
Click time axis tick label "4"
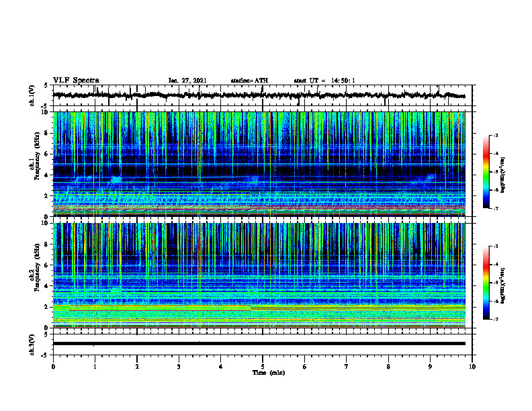[x=221, y=367]
